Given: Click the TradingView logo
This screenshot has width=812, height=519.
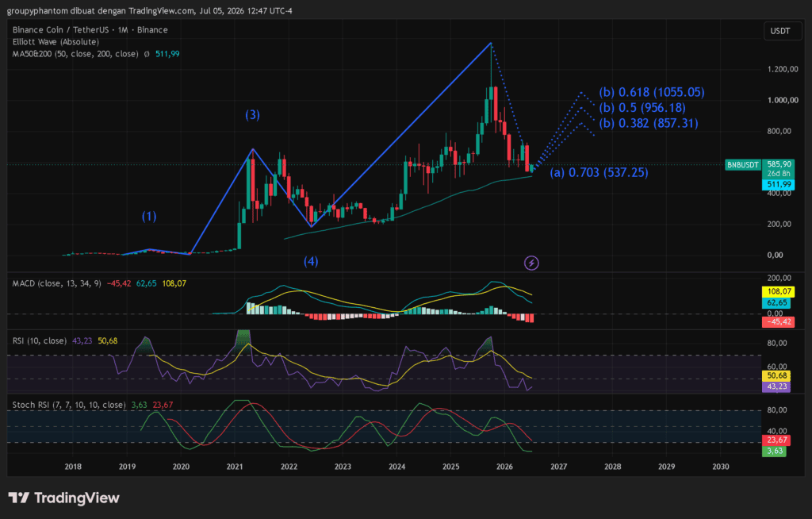Looking at the screenshot, I should (63, 498).
